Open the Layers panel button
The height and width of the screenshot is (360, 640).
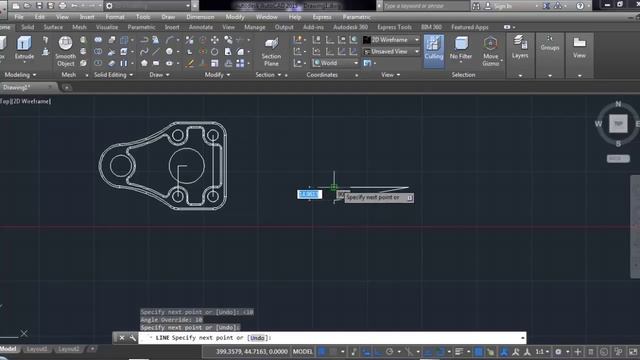[x=520, y=47]
